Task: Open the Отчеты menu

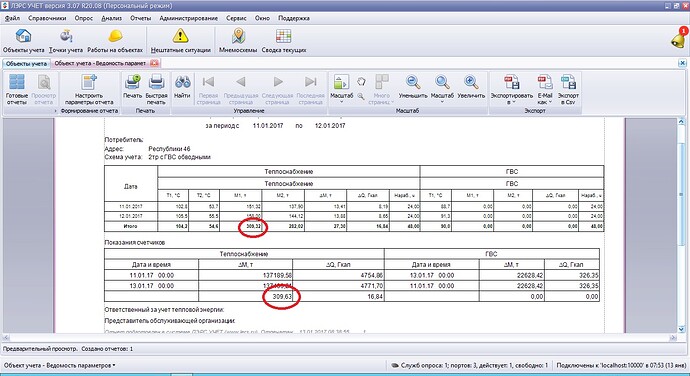Action: (x=140, y=18)
